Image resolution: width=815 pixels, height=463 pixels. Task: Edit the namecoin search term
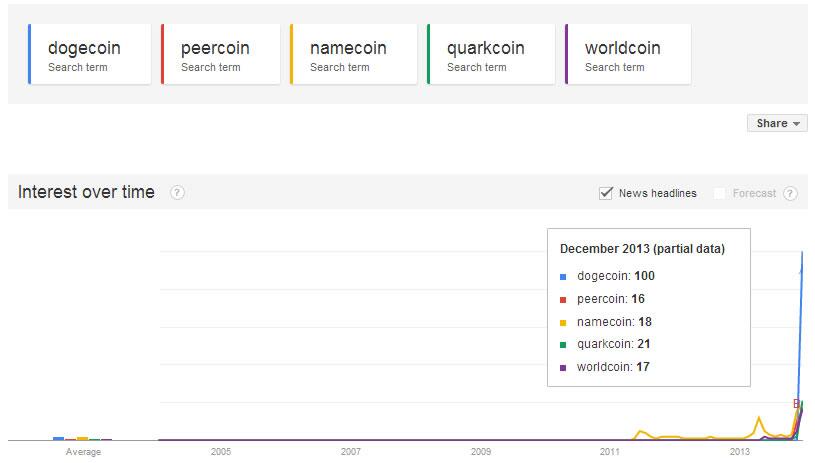tap(353, 54)
